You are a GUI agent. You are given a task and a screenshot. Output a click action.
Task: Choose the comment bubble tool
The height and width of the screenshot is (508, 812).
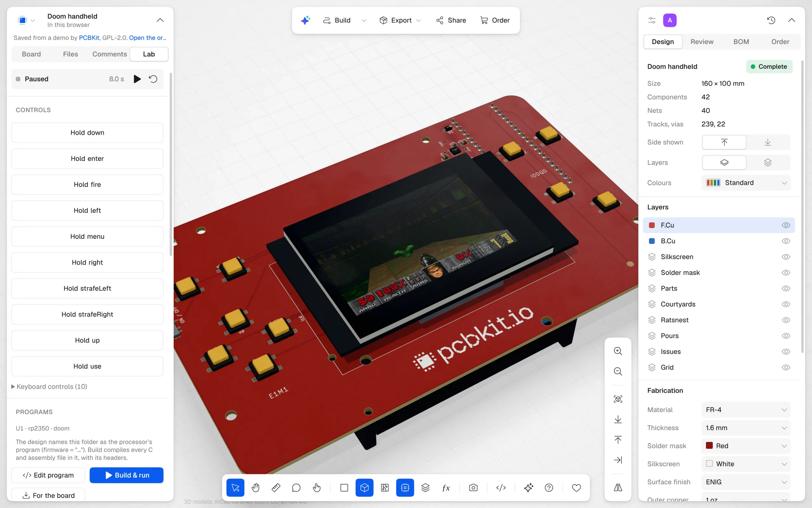296,487
